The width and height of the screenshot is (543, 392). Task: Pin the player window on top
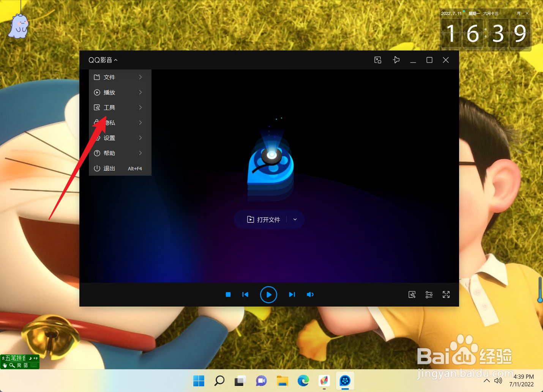pos(396,60)
